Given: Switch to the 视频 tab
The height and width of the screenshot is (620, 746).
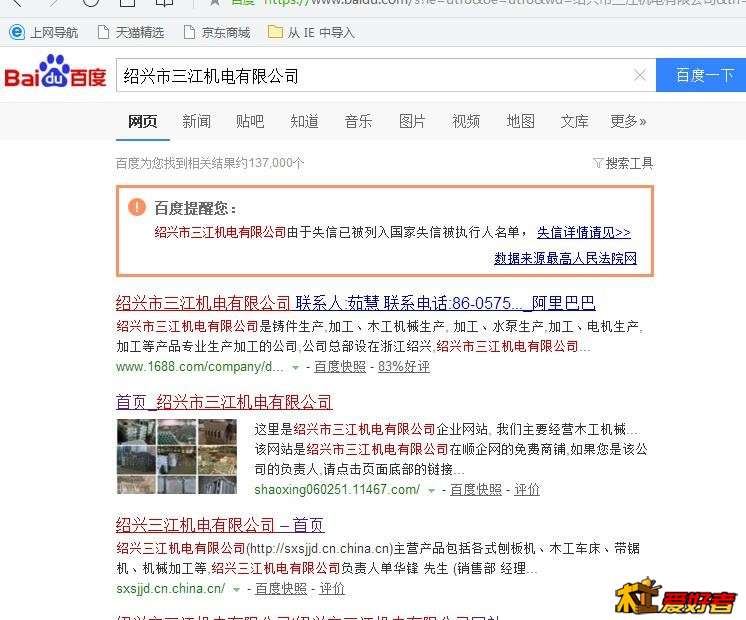Looking at the screenshot, I should point(466,121).
